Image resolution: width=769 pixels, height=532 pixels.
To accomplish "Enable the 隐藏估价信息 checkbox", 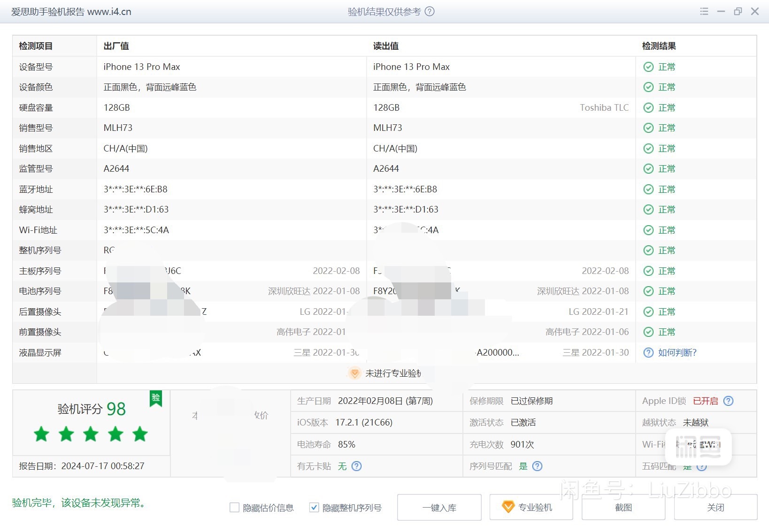I will click(234, 508).
